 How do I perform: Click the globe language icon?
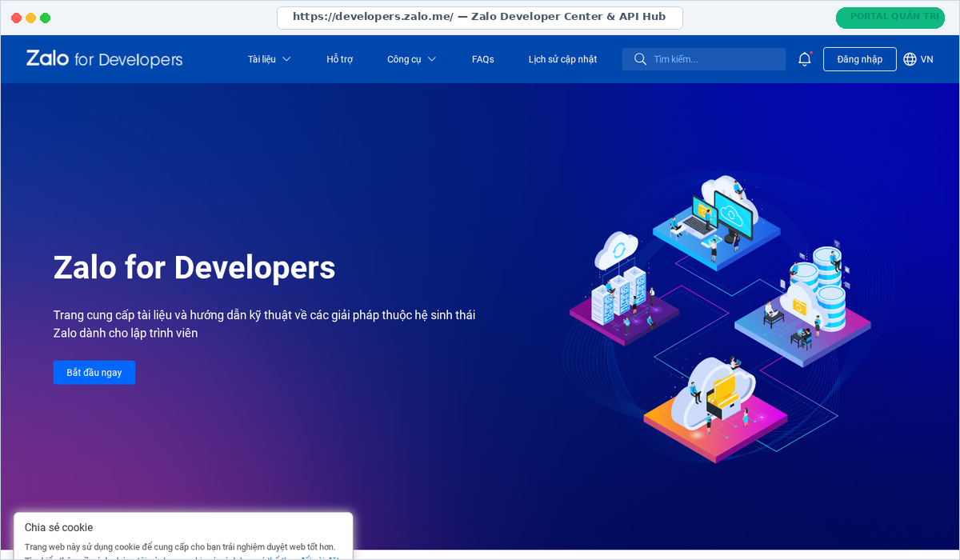[x=910, y=59]
